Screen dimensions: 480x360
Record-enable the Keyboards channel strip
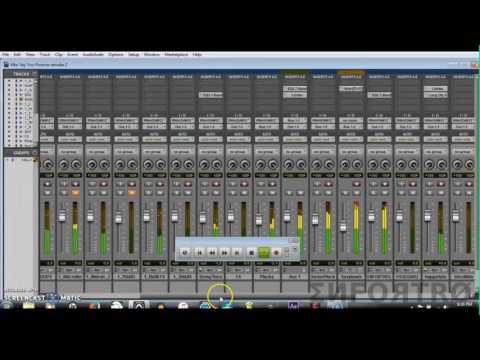point(357,184)
